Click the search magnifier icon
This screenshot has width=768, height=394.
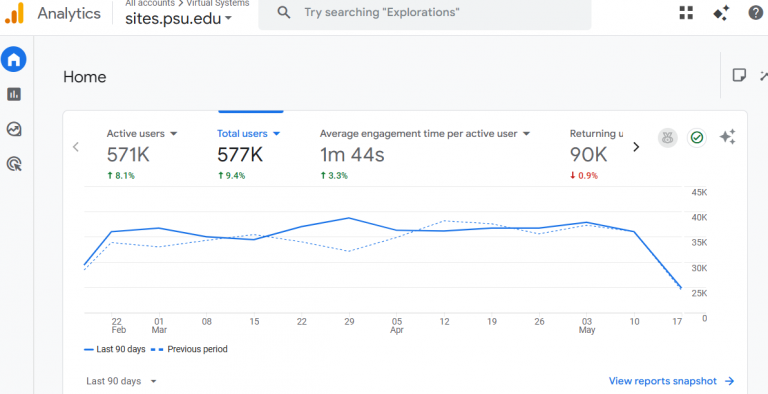[284, 12]
